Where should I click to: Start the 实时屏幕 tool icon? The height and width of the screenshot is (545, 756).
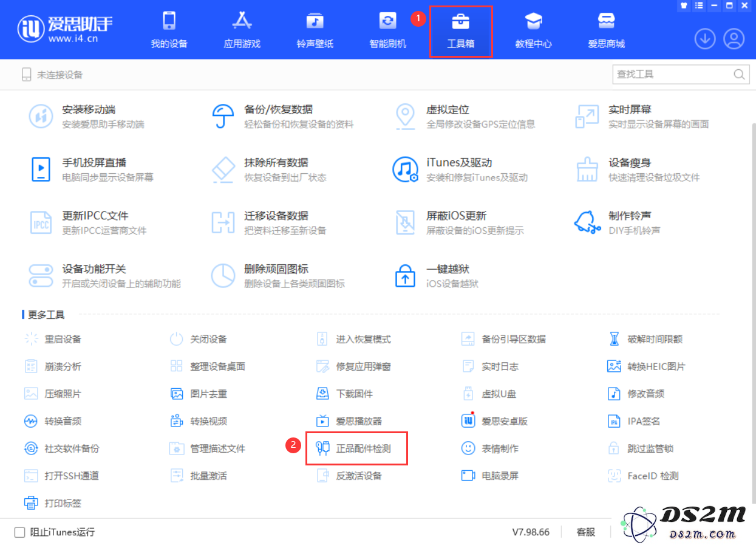tap(587, 116)
